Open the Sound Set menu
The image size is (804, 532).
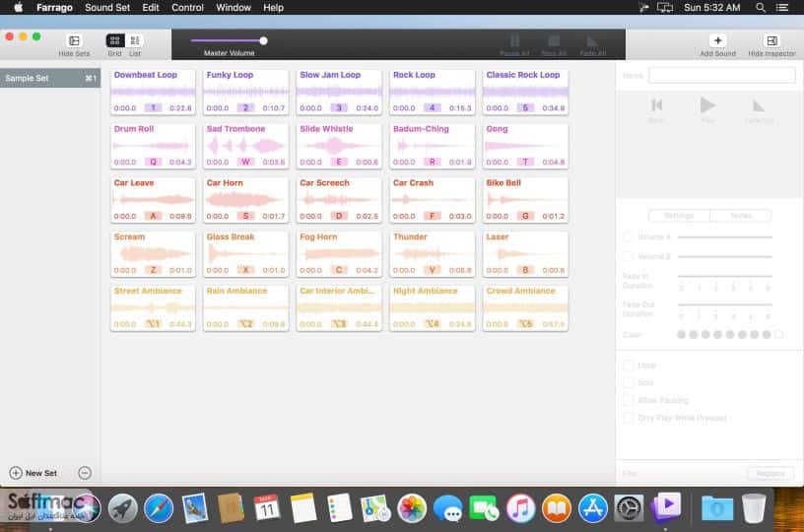click(107, 8)
